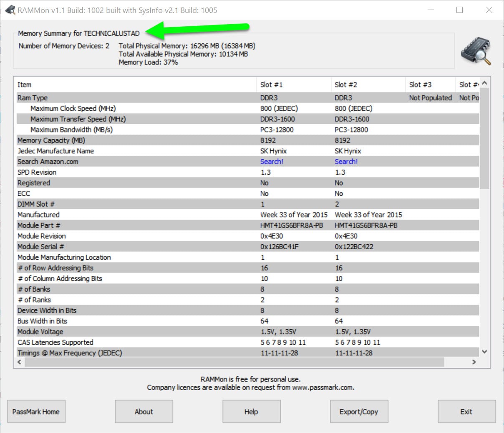Select Maximum Clock Speed (MHz) row
The height and width of the screenshot is (433, 504).
[247, 108]
